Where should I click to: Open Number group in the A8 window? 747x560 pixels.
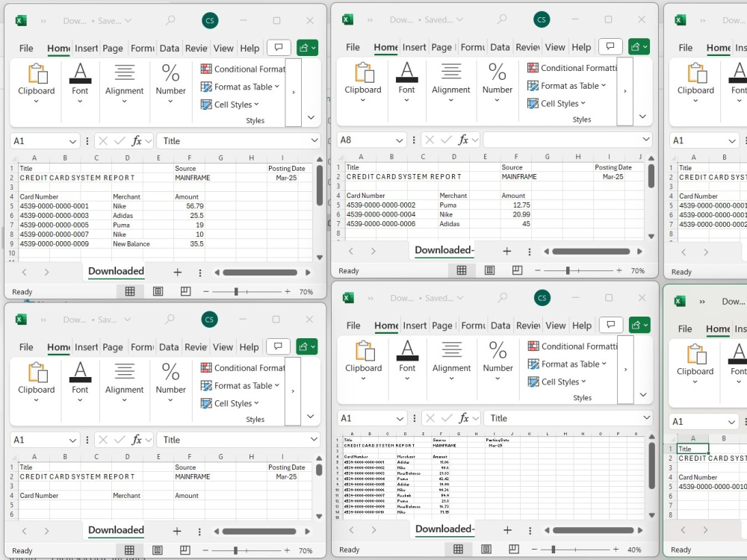click(x=498, y=82)
